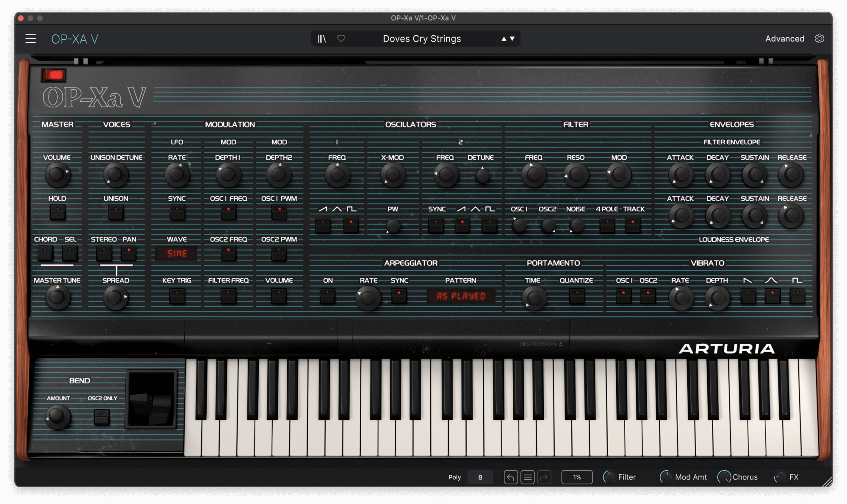Enable the Arpeggiator ON switch
Viewport: 847px width, 504px height.
point(327,295)
